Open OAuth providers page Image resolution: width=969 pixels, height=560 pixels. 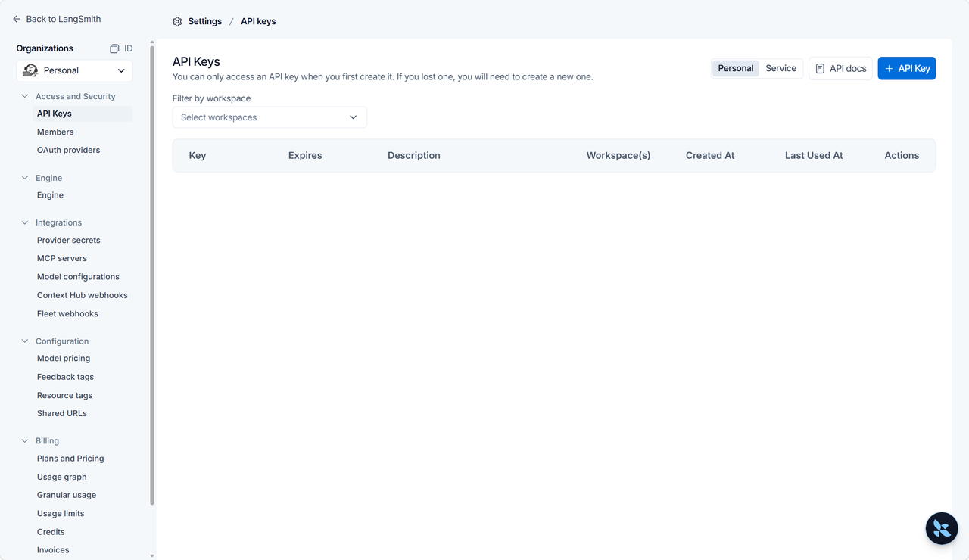pyautogui.click(x=68, y=150)
